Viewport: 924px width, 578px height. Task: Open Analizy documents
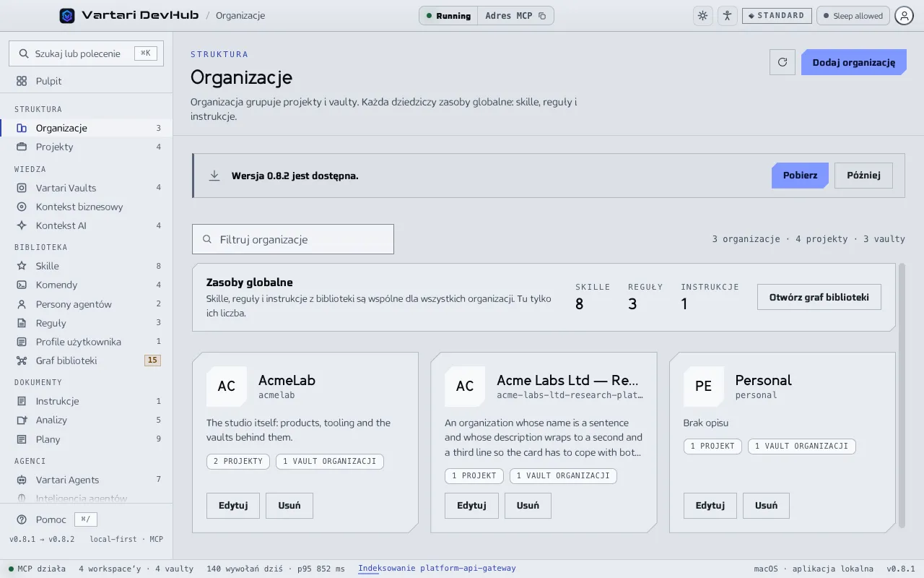87,420
